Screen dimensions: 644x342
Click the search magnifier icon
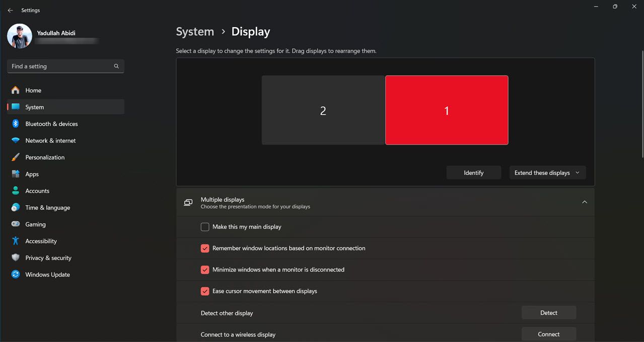pyautogui.click(x=116, y=66)
